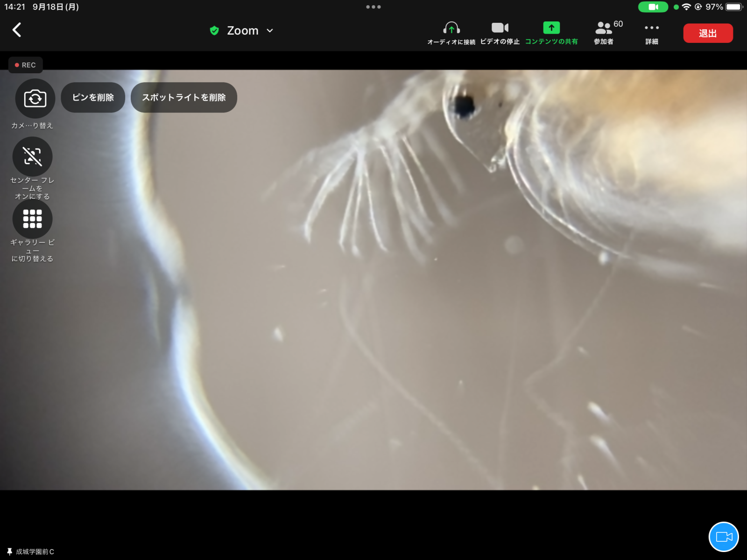The width and height of the screenshot is (747, 560).
Task: Expand the Zoom meeting info chevron
Action: [270, 31]
